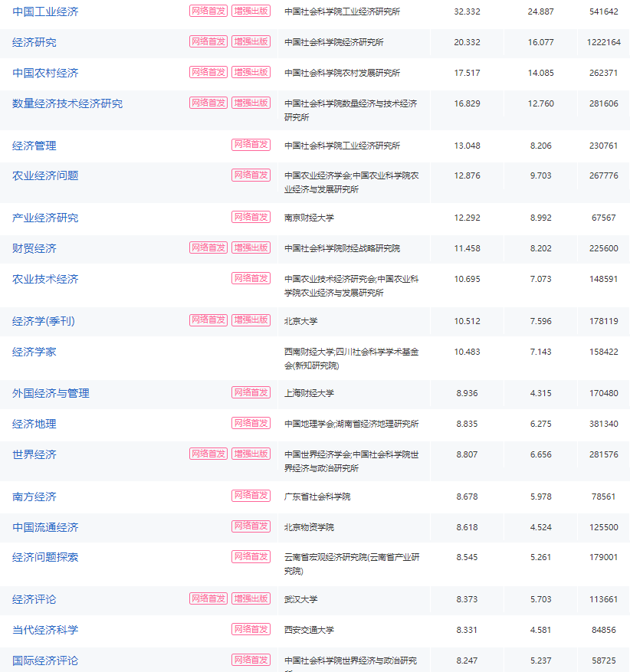Click 网络首发 tag in 南方经济 row
This screenshot has width=630, height=672.
251,496
